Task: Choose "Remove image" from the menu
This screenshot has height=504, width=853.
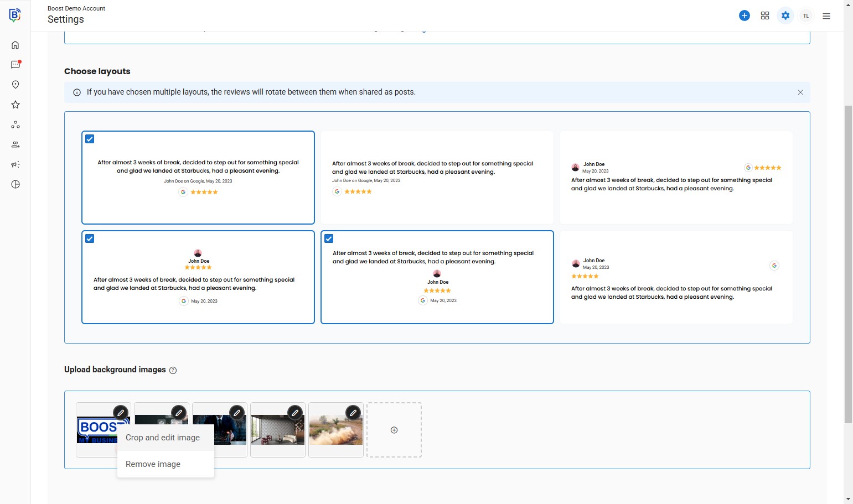Action: [153, 464]
